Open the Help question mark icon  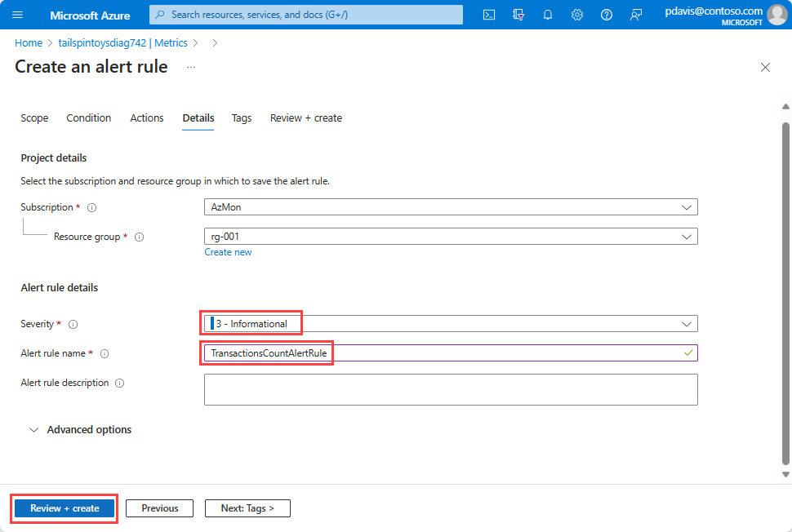pyautogui.click(x=606, y=15)
